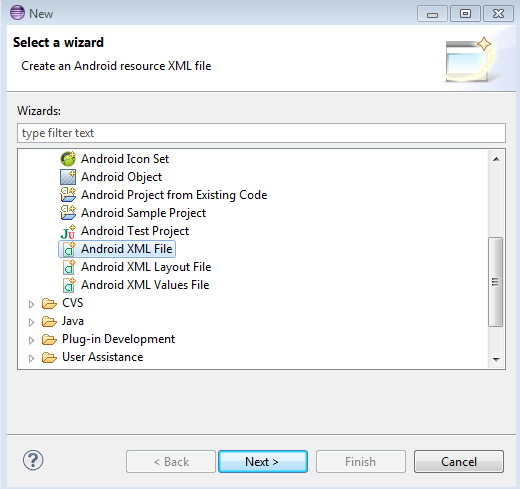Click the Android Sample Project icon

[68, 213]
